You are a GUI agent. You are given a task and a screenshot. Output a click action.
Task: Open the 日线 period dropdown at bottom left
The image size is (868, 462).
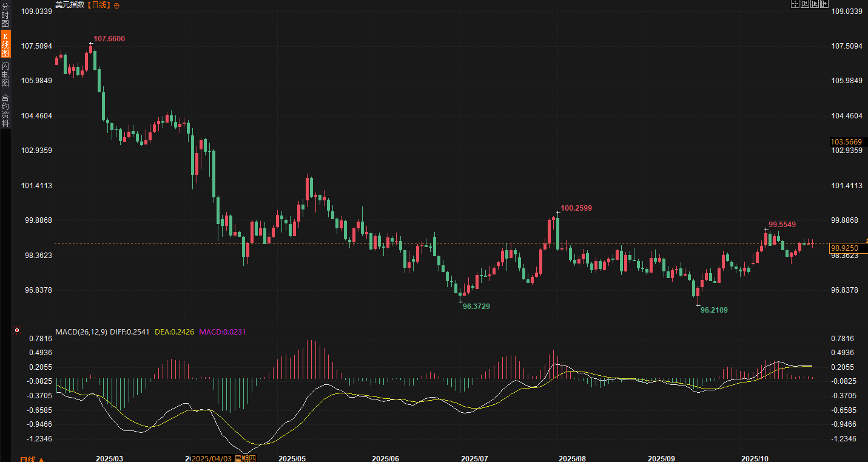point(32,459)
